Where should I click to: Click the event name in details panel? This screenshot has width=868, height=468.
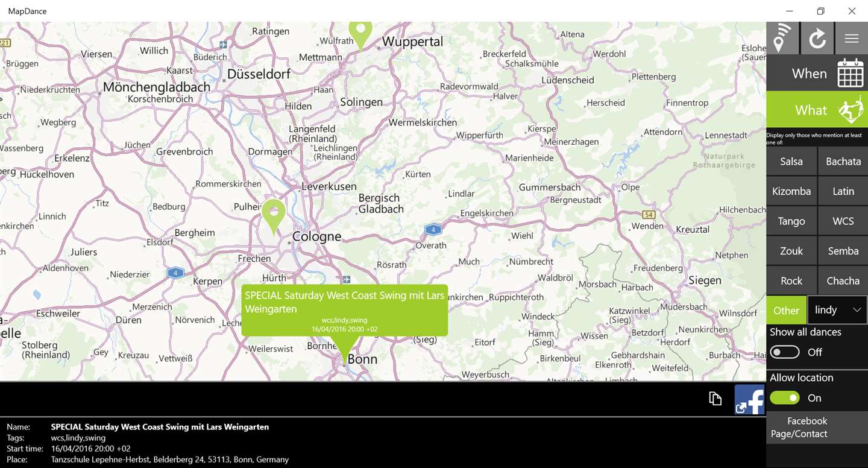coord(160,426)
